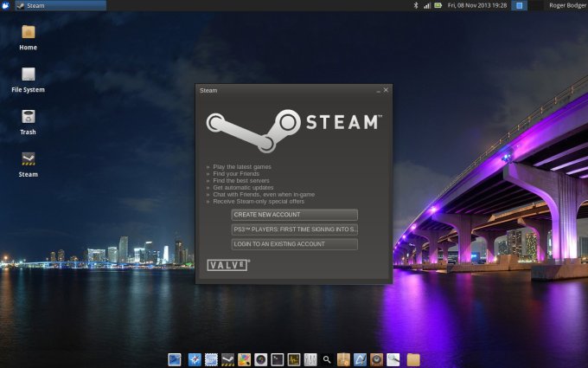Open the File System desktop icon
588x368 pixels.
coord(29,74)
